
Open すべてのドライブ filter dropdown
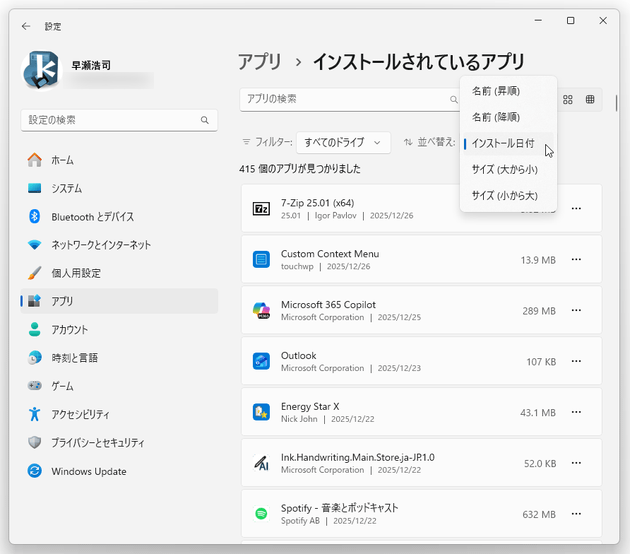[343, 142]
